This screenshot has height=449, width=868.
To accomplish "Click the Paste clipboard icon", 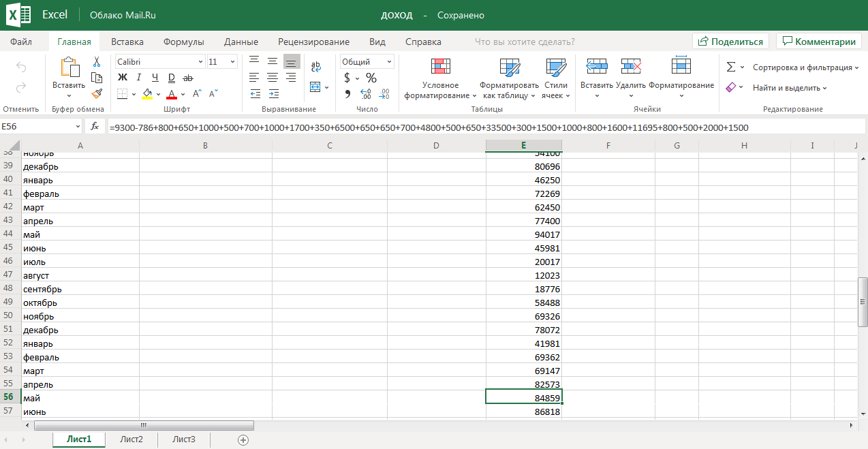I will pyautogui.click(x=69, y=67).
